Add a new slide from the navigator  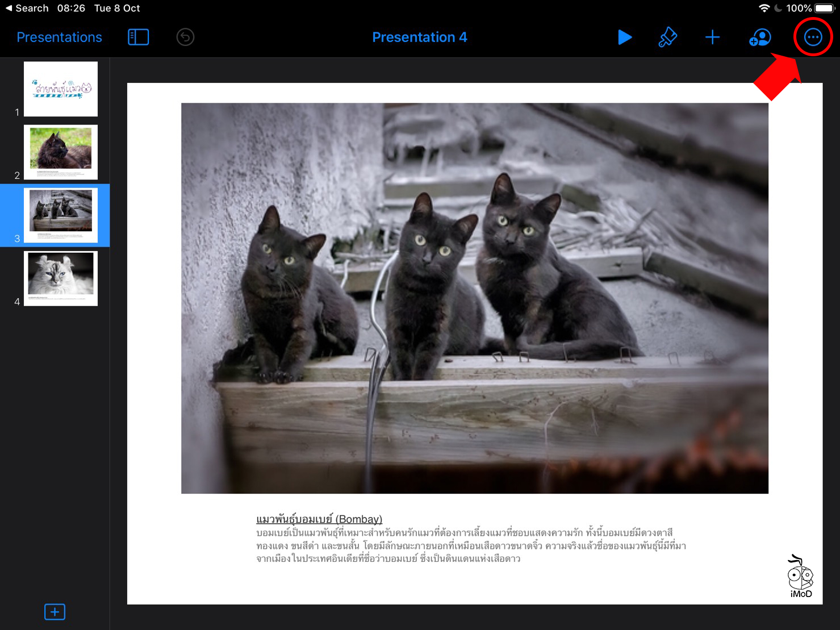click(x=55, y=612)
